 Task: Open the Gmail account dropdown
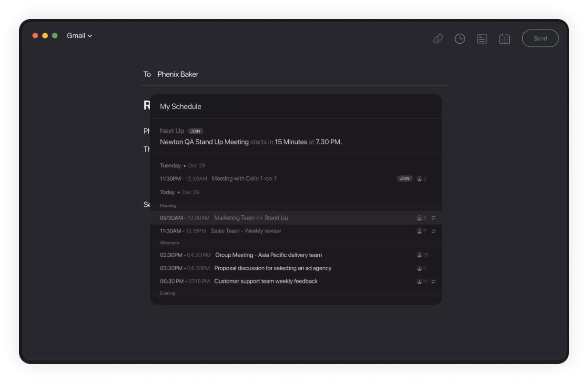coord(79,35)
